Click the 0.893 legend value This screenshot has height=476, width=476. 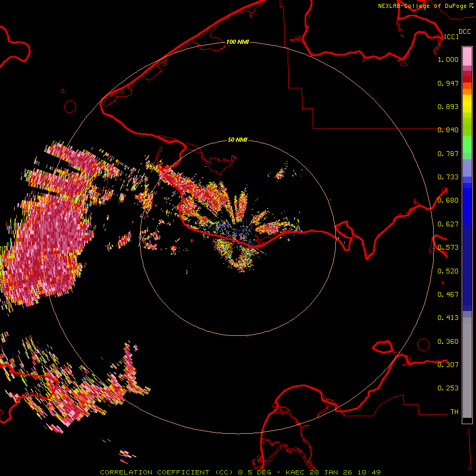pyautogui.click(x=448, y=106)
